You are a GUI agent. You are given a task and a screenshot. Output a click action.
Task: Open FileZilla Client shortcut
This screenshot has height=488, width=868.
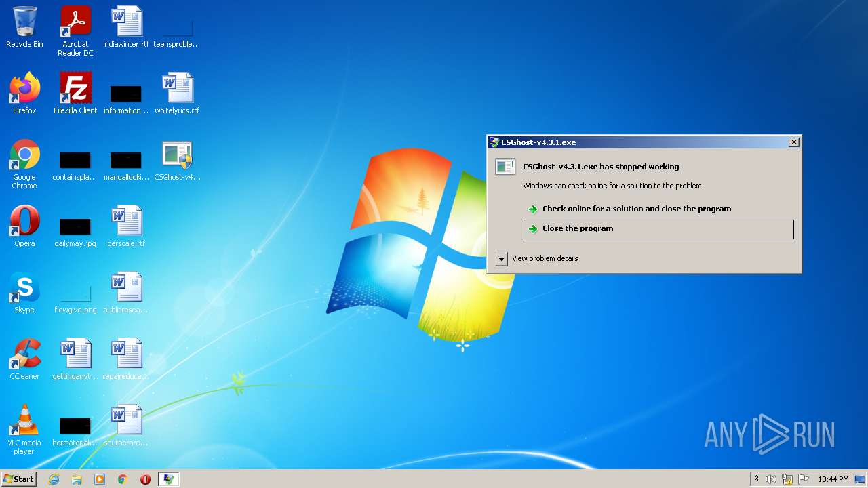75,94
